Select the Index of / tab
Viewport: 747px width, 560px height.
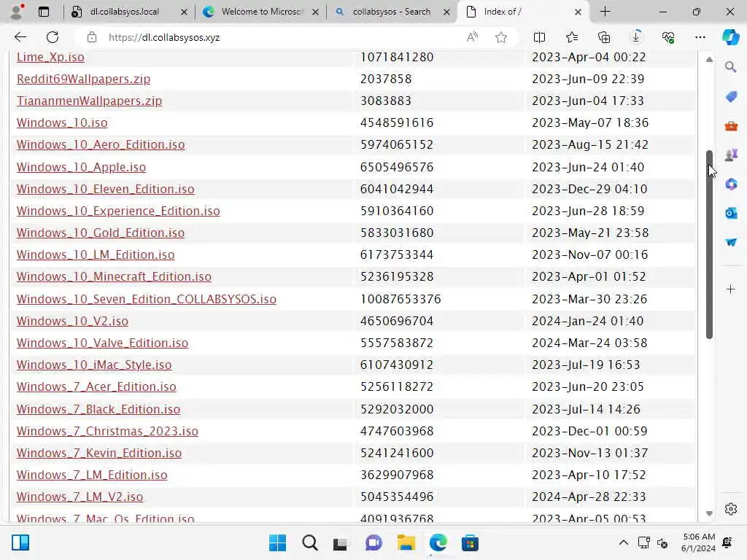tap(522, 12)
